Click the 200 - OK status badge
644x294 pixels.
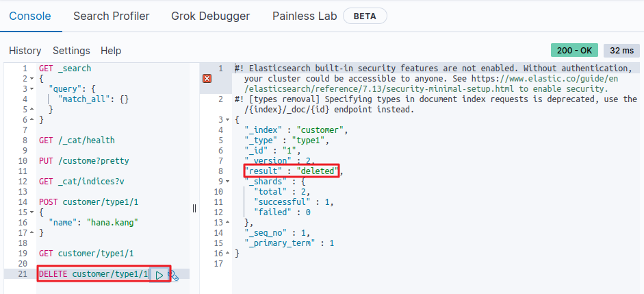click(574, 51)
